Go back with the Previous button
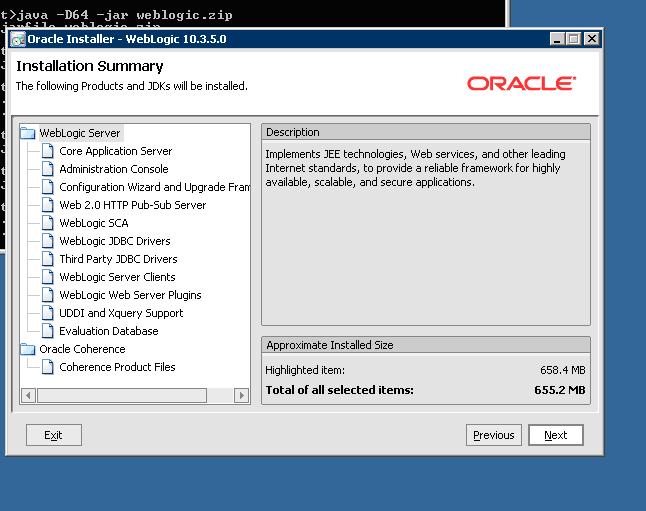Viewport: 646px width, 511px height. pyautogui.click(x=494, y=435)
